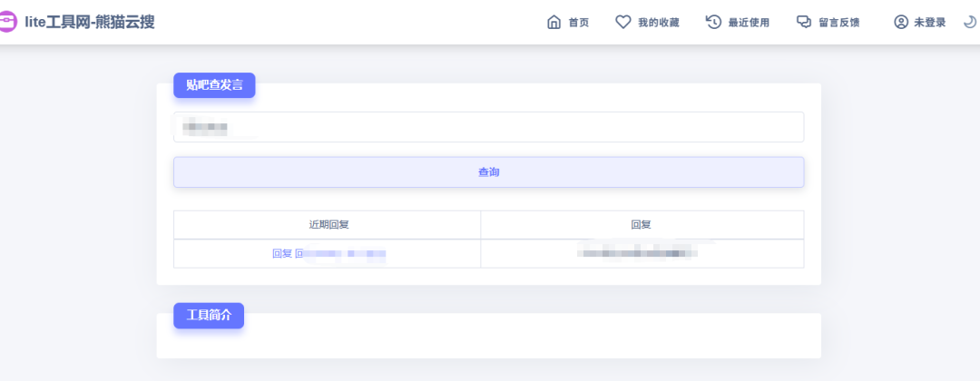The image size is (980, 381).
Task: Open the 留言反馈 menu item
Action: 838,23
